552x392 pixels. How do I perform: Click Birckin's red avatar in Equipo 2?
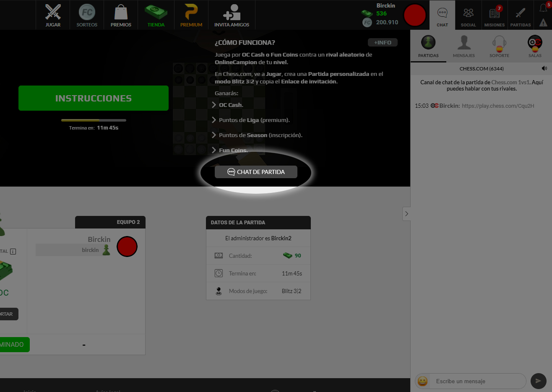tap(127, 247)
